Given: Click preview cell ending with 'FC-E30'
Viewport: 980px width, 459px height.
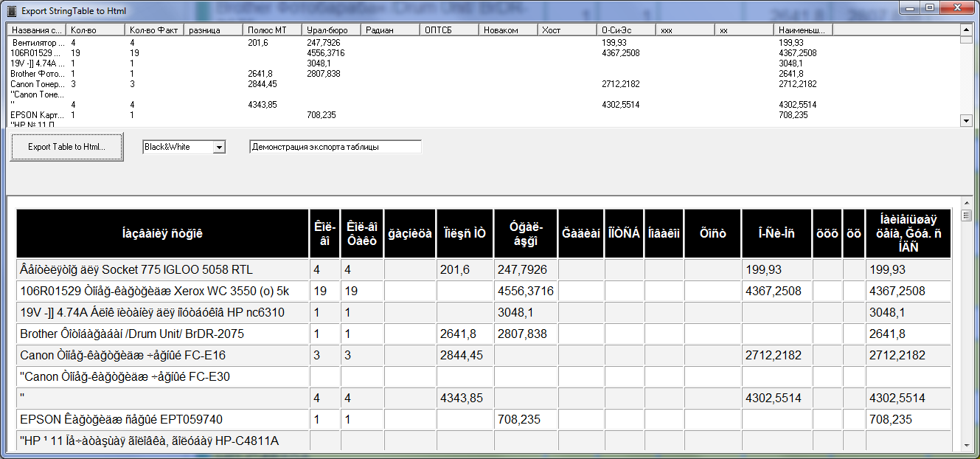Looking at the screenshot, I should click(162, 376).
